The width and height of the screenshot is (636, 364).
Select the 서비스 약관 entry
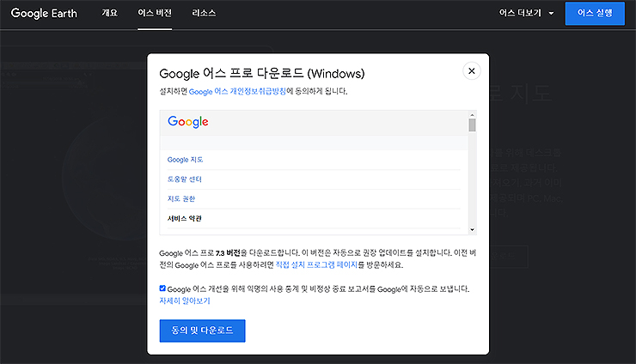tap(185, 218)
